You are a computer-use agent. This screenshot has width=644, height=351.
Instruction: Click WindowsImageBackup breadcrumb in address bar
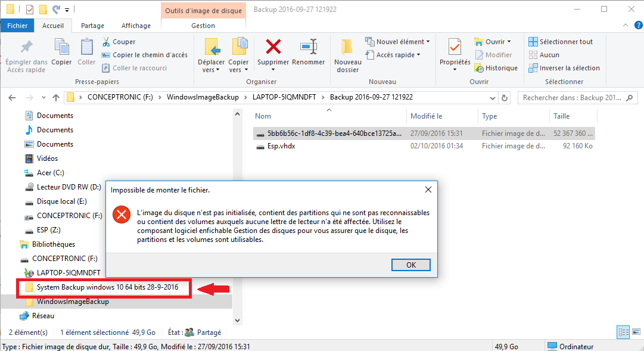(x=203, y=97)
